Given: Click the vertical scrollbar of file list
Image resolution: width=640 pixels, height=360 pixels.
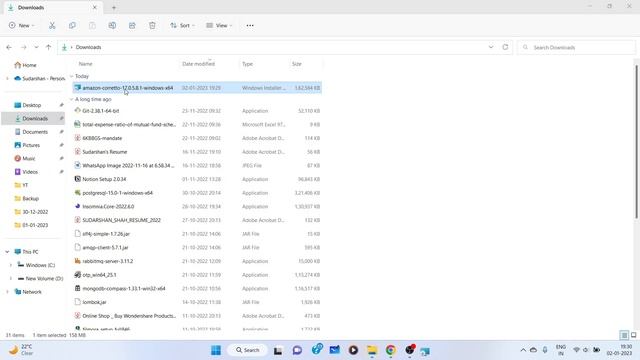Looking at the screenshot, I should pos(636,143).
